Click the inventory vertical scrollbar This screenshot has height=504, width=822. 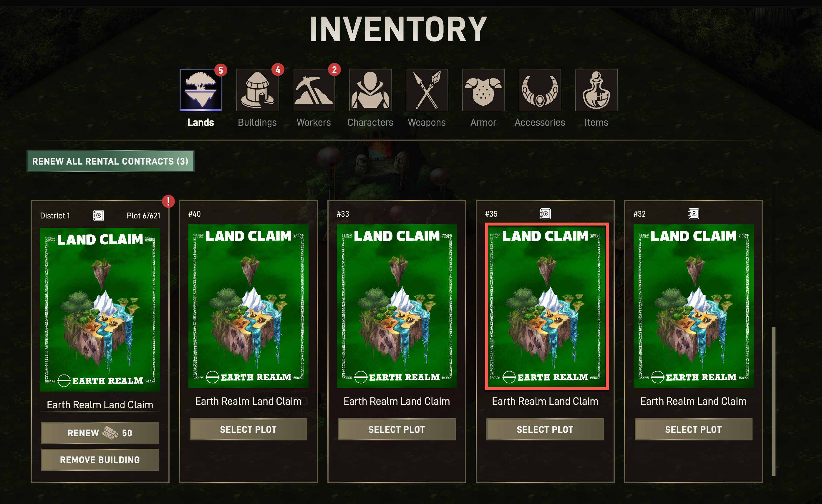774,402
